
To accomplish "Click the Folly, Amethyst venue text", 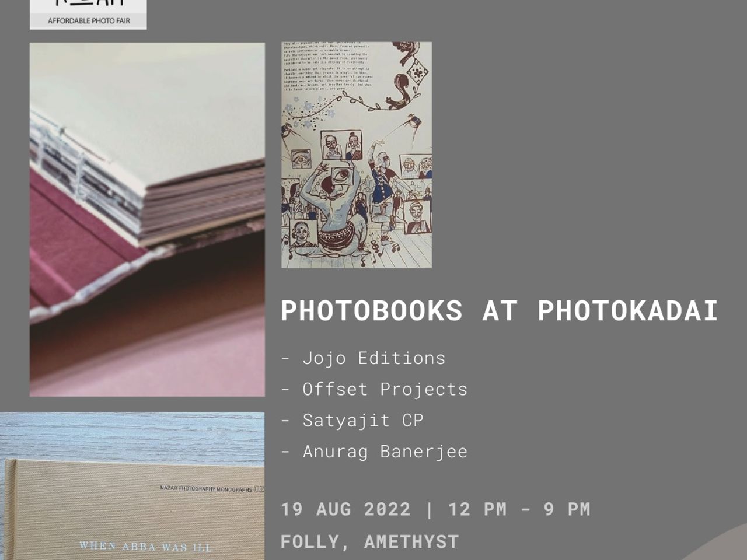I will click(369, 541).
